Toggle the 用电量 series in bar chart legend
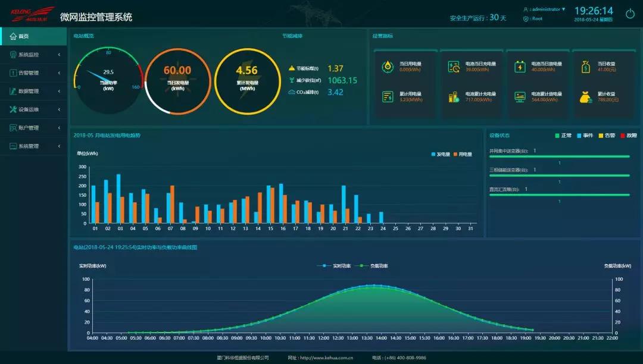The image size is (643, 364). [x=463, y=154]
